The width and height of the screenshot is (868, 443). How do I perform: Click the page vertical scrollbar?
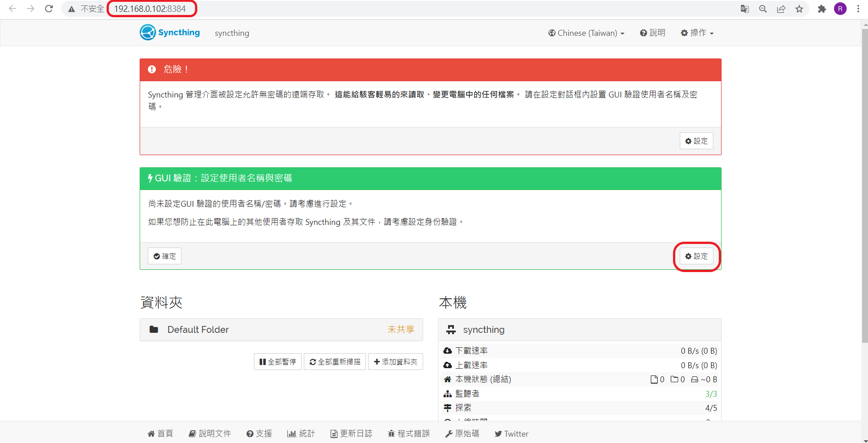[864, 186]
